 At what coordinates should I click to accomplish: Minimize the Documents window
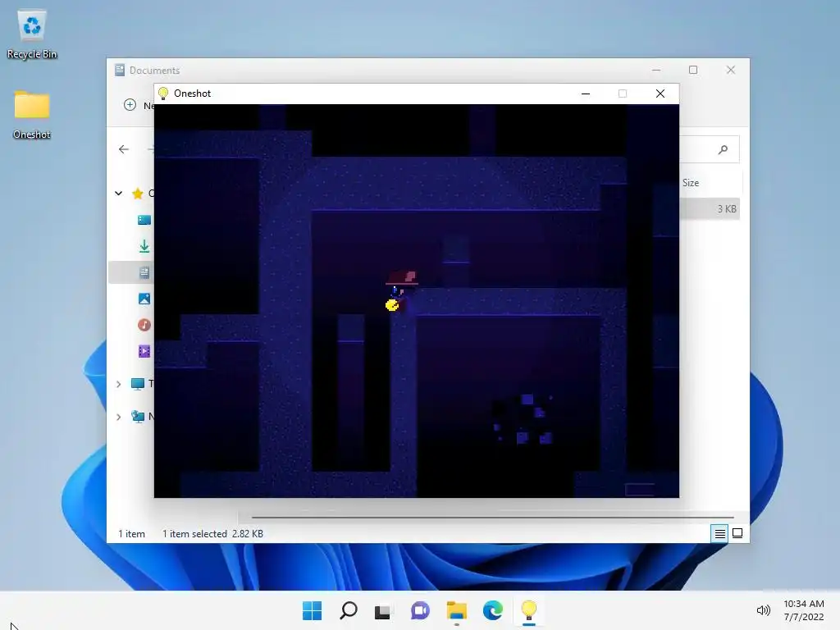(x=656, y=71)
